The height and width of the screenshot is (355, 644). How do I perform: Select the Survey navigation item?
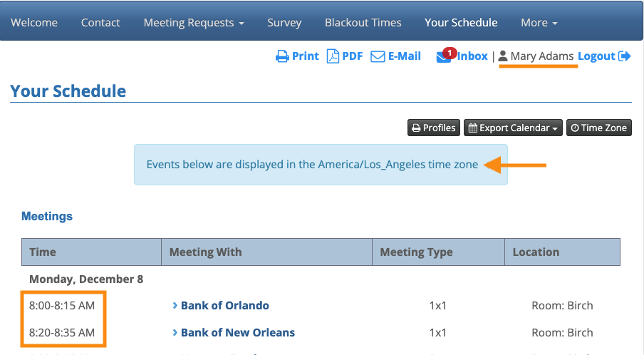(x=284, y=23)
